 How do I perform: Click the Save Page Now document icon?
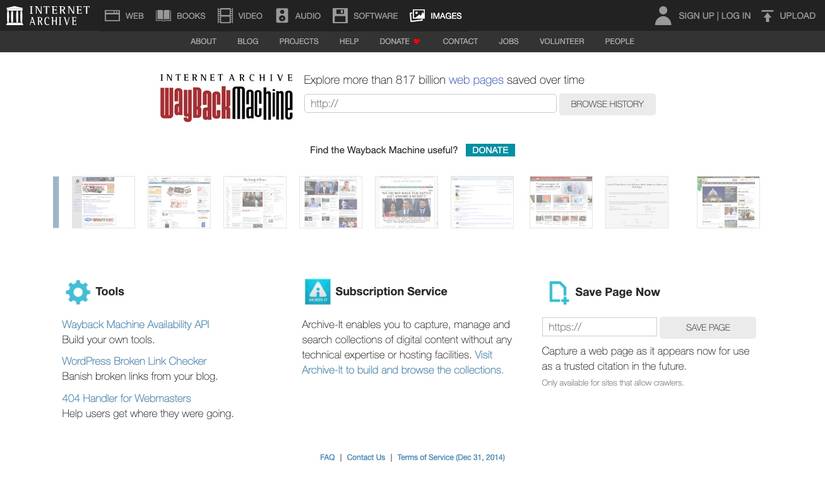558,293
